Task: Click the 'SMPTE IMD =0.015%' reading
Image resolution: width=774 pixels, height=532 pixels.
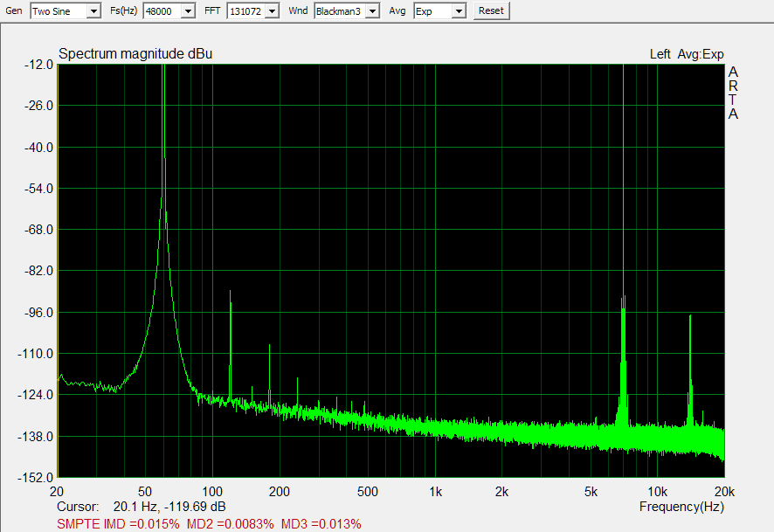Action: pyautogui.click(x=118, y=523)
